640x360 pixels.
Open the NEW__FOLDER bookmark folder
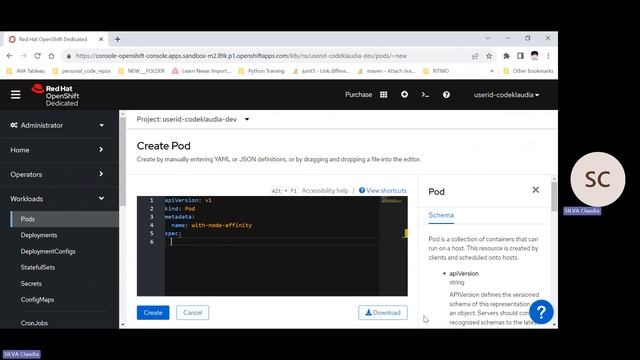[x=141, y=71]
